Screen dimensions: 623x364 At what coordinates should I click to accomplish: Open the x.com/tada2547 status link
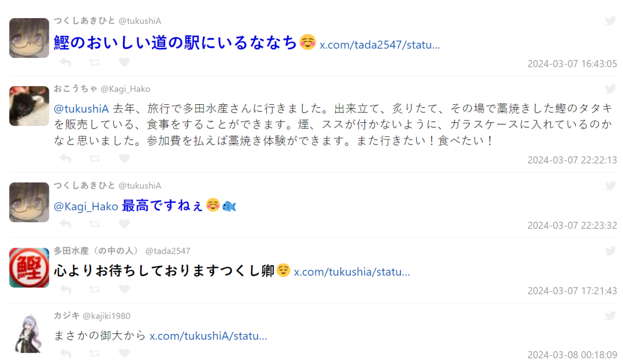tap(380, 45)
